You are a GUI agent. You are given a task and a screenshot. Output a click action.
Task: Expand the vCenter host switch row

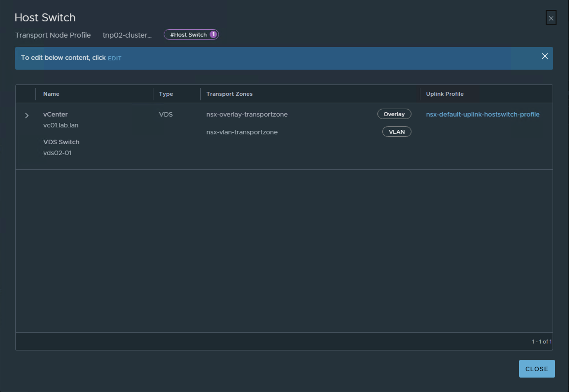click(27, 115)
